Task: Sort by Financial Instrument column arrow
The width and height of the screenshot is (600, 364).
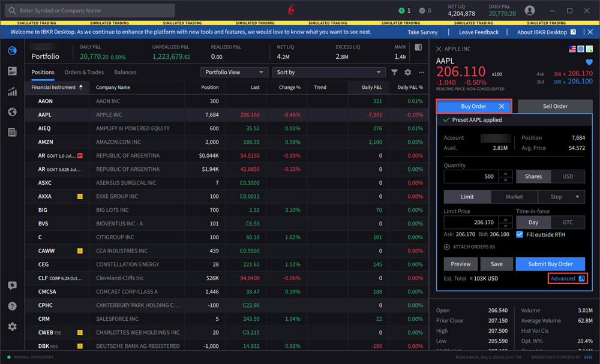Action: (x=81, y=87)
